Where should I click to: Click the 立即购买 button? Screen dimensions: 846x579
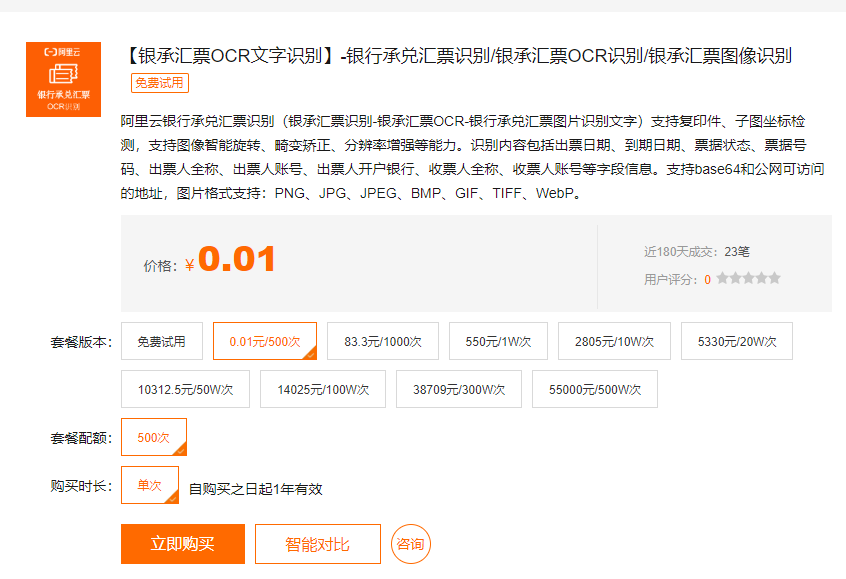tap(183, 544)
